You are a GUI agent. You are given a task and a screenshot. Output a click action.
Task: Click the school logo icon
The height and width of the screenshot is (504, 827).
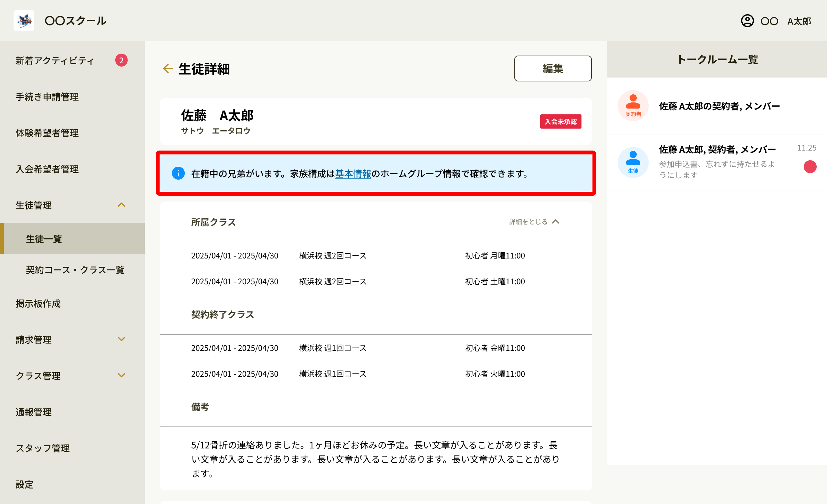[x=24, y=20]
